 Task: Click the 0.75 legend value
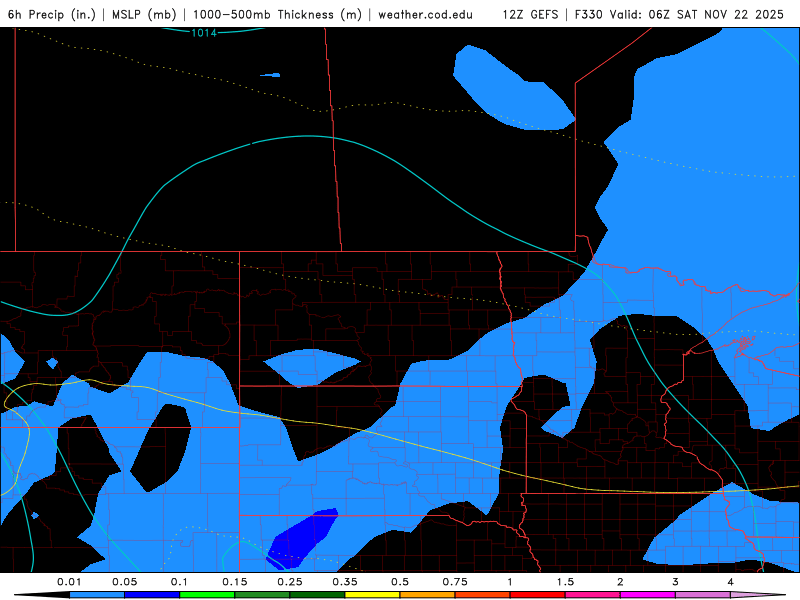pos(455,582)
